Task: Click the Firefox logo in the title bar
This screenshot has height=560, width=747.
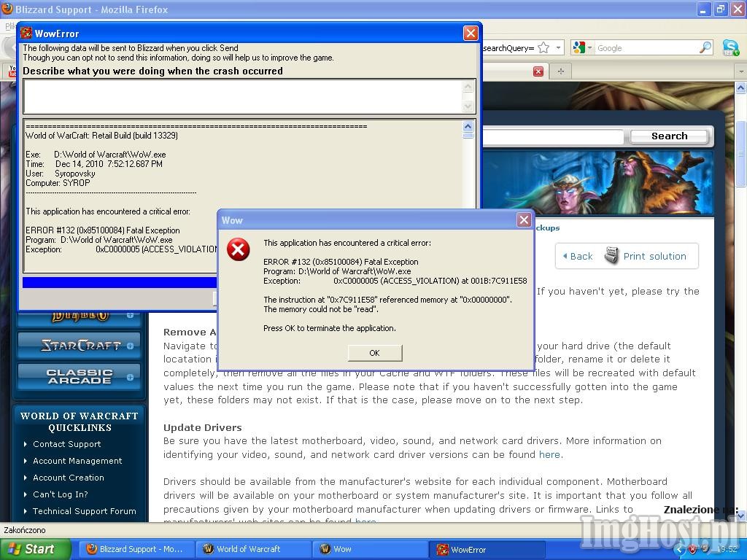Action: click(x=7, y=9)
